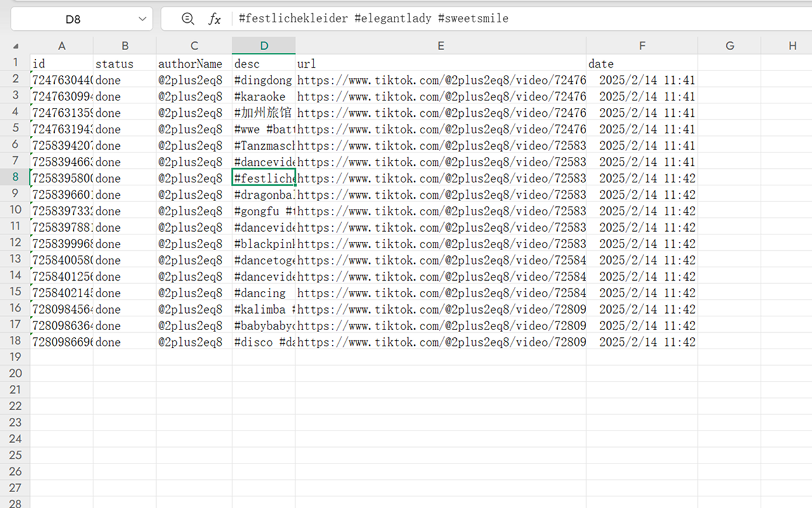Select column E header
The width and height of the screenshot is (812, 508).
[440, 46]
